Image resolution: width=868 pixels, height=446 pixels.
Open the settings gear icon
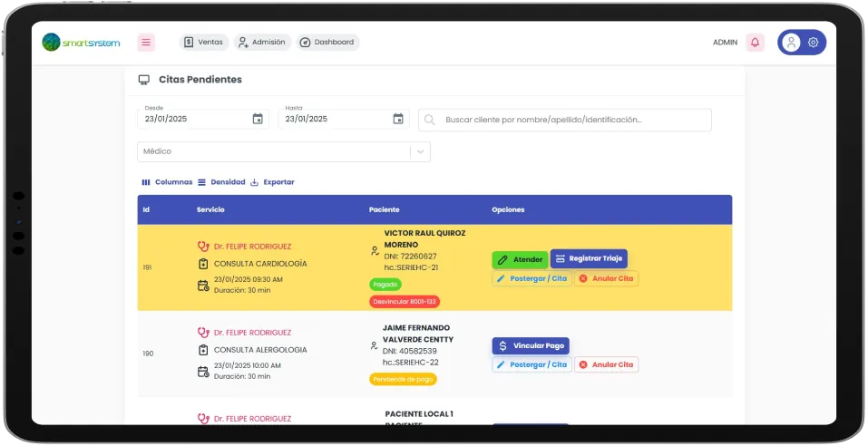click(813, 43)
